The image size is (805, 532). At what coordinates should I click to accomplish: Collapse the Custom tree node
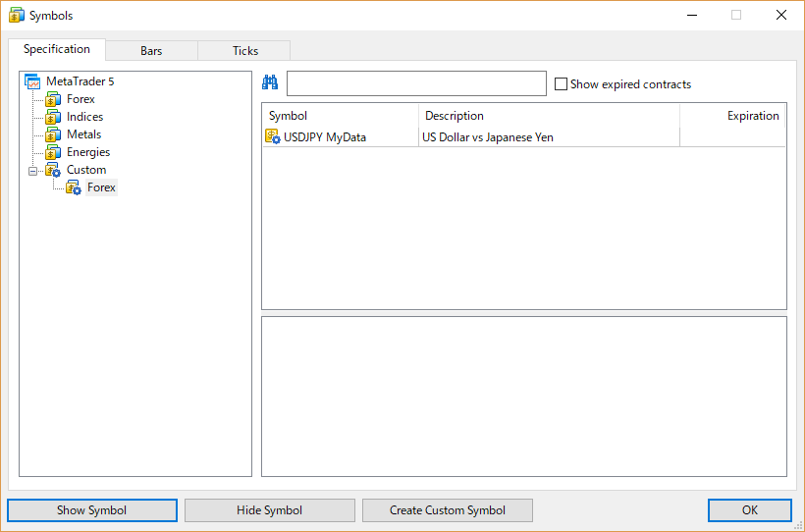pyautogui.click(x=32, y=170)
